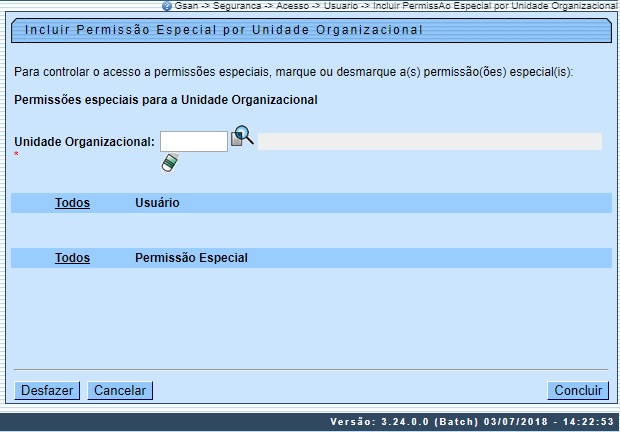Viewport: 620px width, 432px height.
Task: Click Gsan in the breadcrumb path
Action: tap(185, 6)
